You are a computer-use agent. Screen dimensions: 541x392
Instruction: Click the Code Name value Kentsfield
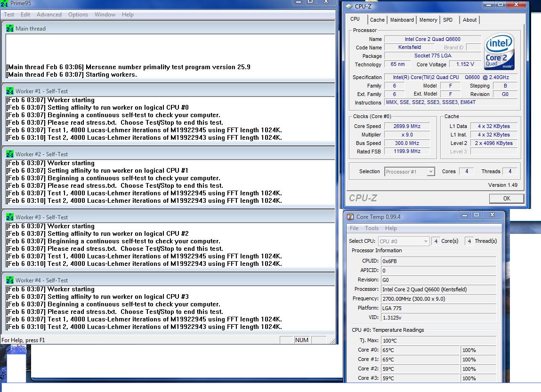coord(409,47)
